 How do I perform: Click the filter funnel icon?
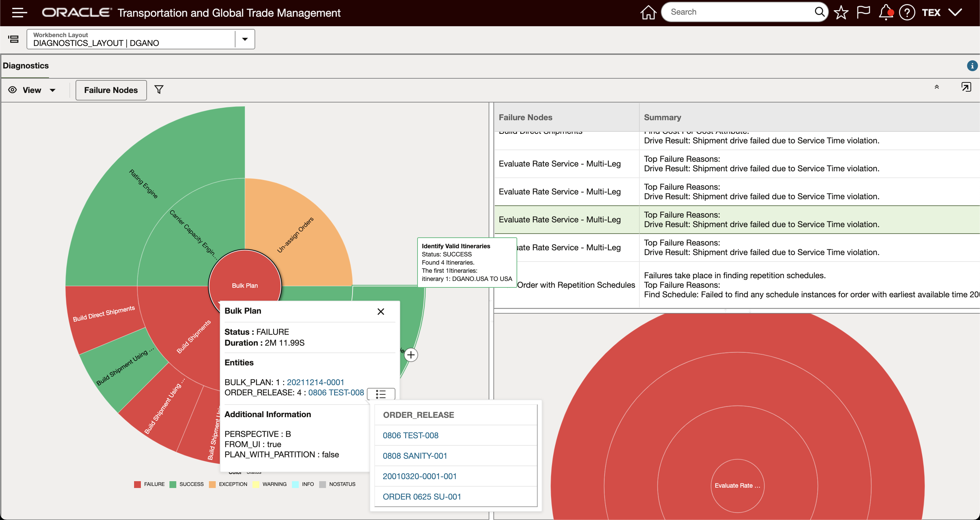coord(159,90)
